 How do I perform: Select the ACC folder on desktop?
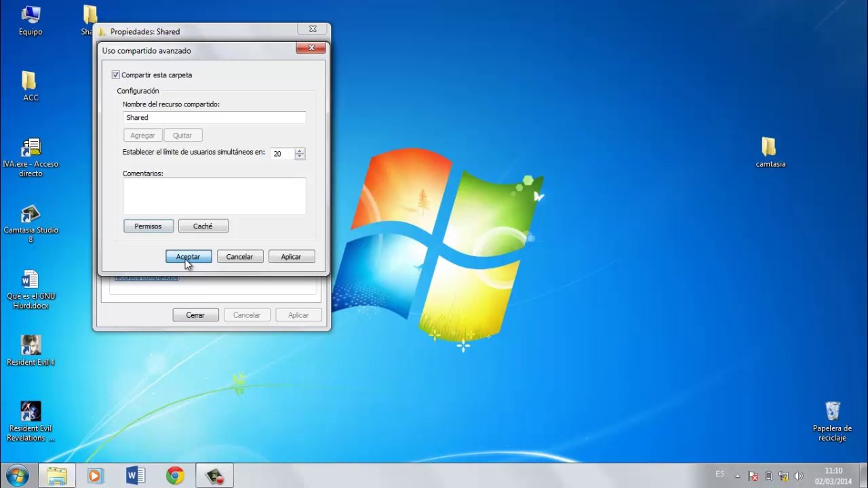[x=31, y=86]
